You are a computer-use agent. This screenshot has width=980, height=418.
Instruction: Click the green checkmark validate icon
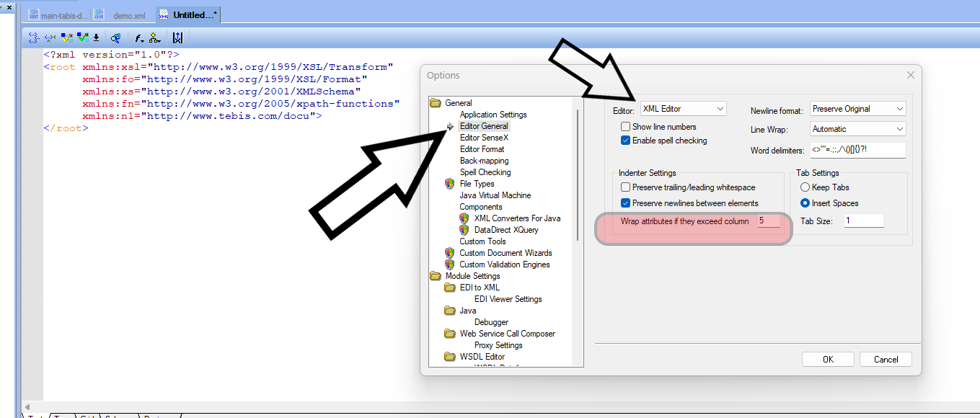click(x=82, y=38)
